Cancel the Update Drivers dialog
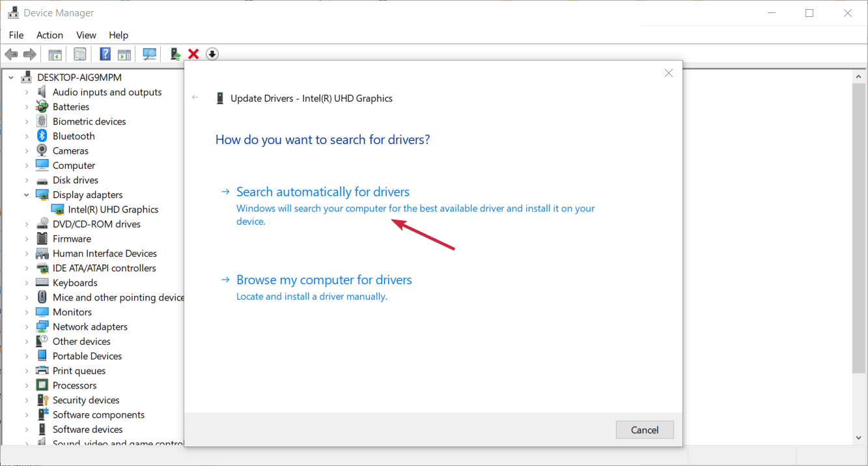The image size is (868, 466). (644, 430)
